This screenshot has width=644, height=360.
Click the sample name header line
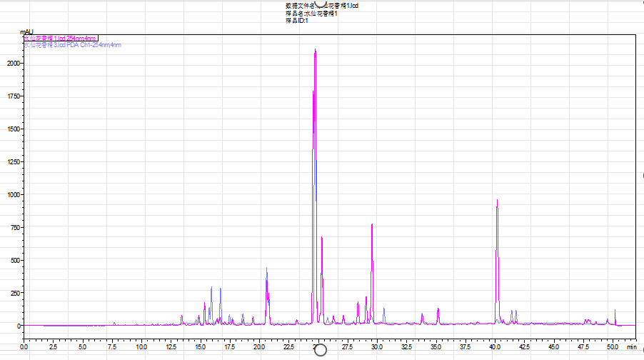[311, 14]
